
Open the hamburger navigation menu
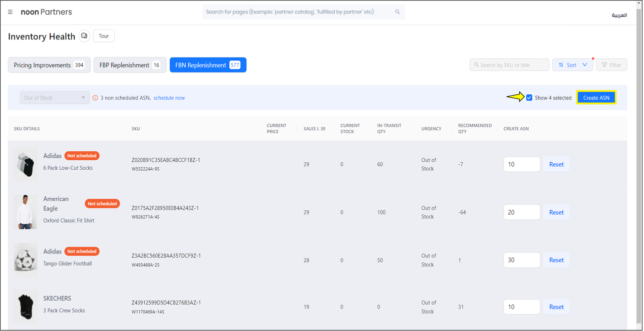point(10,12)
